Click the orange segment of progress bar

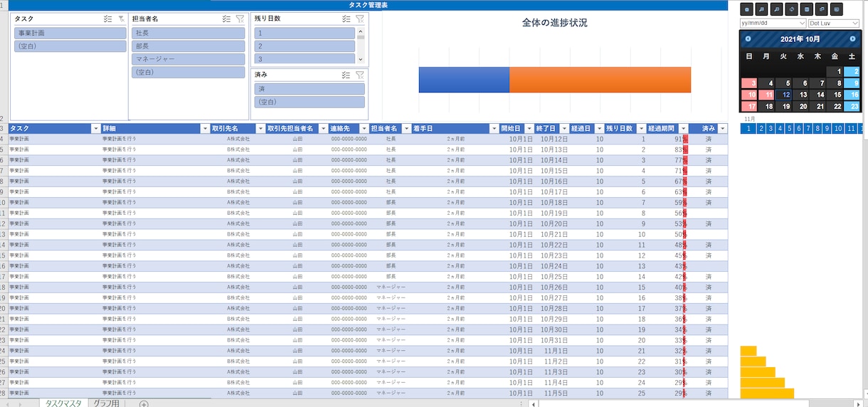pos(600,80)
